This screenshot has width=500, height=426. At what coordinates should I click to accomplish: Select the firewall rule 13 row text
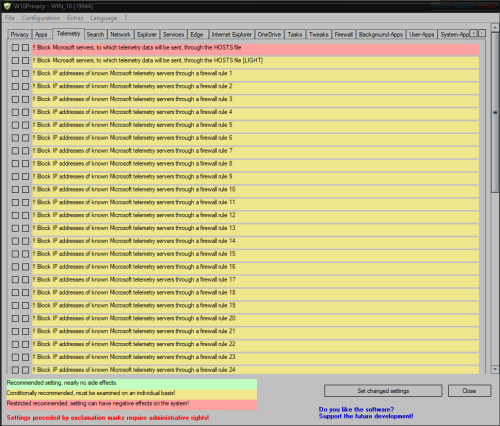click(134, 228)
